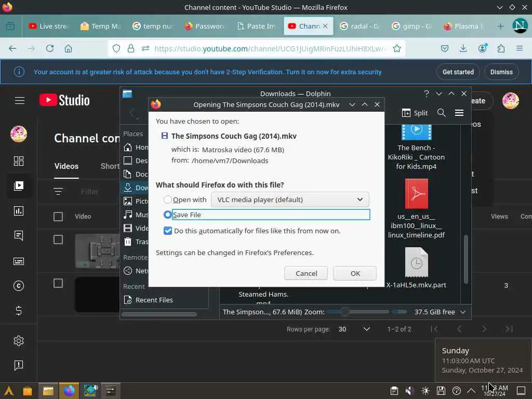Select Content icon in Studio sidebar

click(x=19, y=185)
